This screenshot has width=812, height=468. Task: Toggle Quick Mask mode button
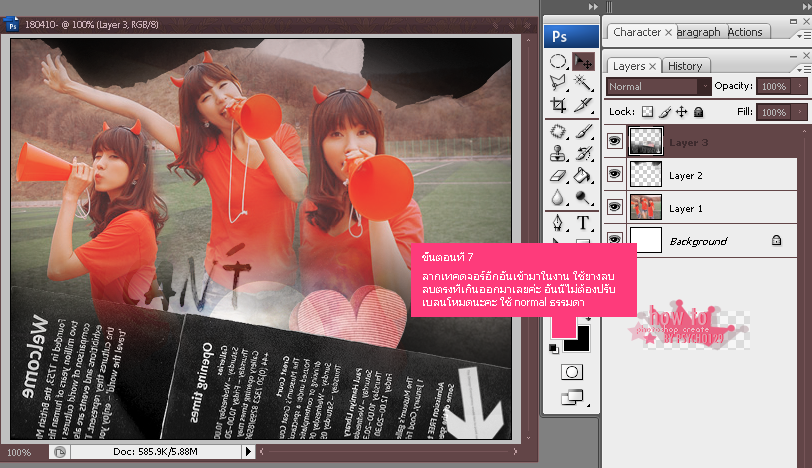coord(572,372)
